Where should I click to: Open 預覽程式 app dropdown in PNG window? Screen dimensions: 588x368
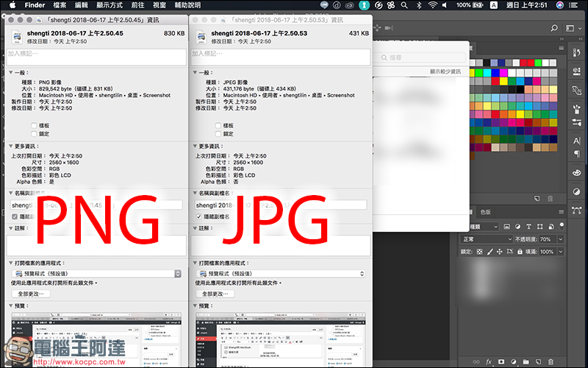click(97, 274)
